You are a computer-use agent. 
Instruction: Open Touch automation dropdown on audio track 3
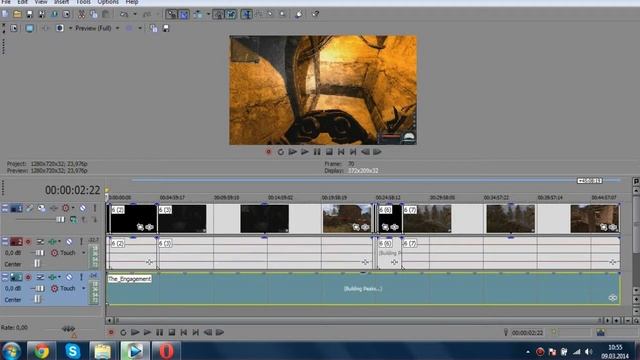tap(84, 289)
